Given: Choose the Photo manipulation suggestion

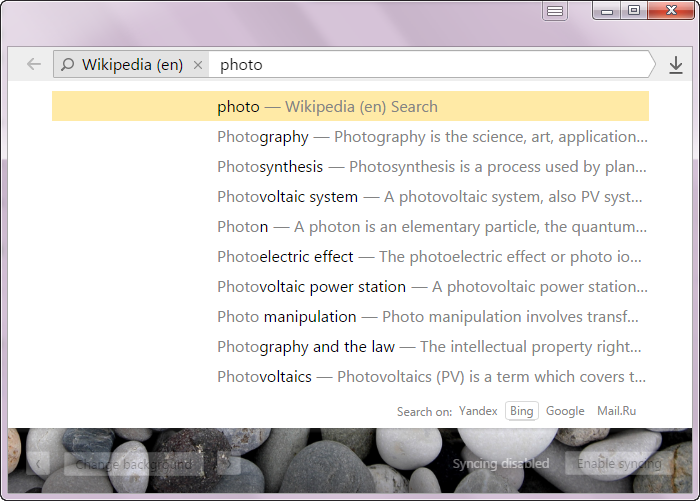Looking at the screenshot, I should (350, 316).
